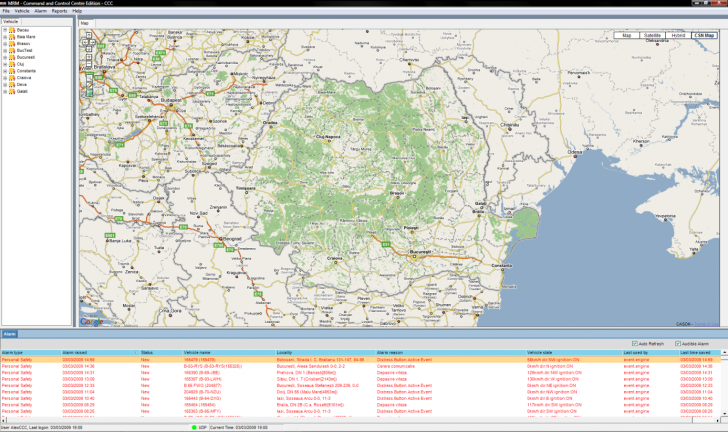Click the Deva folder vehicle icon
728x432 pixels.
12,85
